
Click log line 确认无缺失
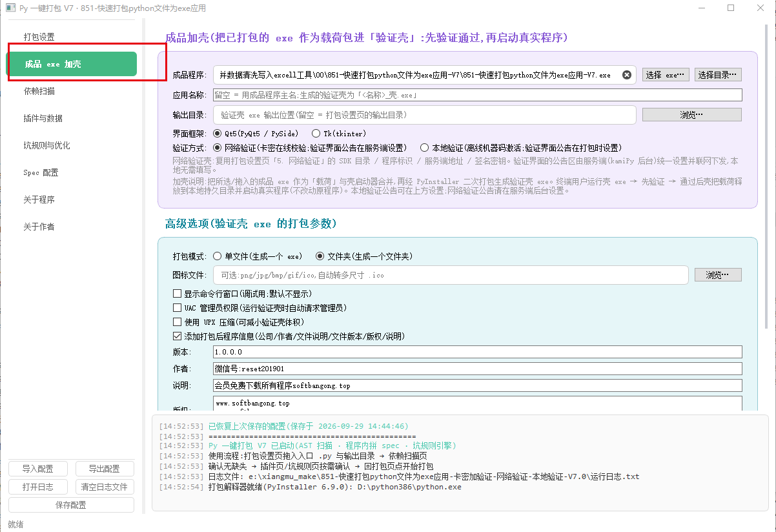[x=296, y=466]
